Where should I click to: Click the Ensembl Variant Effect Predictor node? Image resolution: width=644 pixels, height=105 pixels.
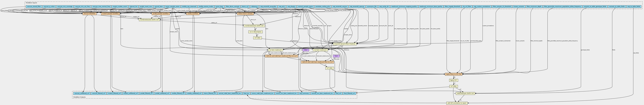tap(345, 44)
